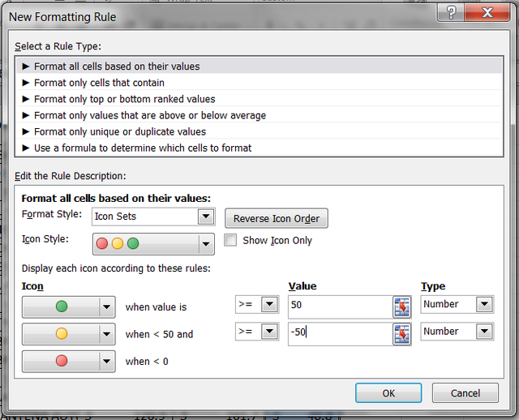Click range selector icon beside value -50

click(402, 333)
